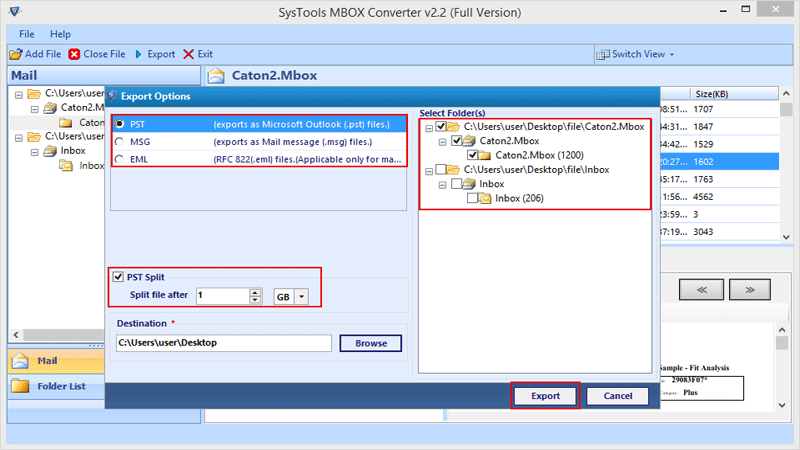This screenshot has width=800, height=450.
Task: Click Mail tree horizontal scroll left arrow
Action: coord(16,335)
